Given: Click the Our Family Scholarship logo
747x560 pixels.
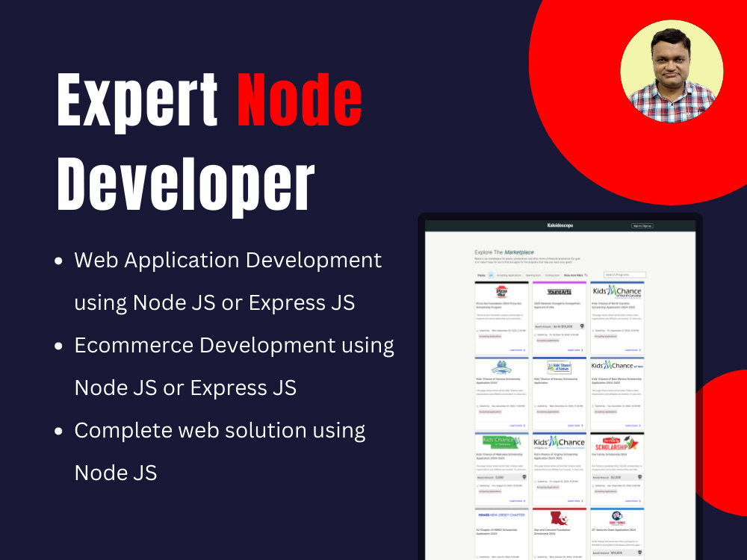Looking at the screenshot, I should coord(617,444).
